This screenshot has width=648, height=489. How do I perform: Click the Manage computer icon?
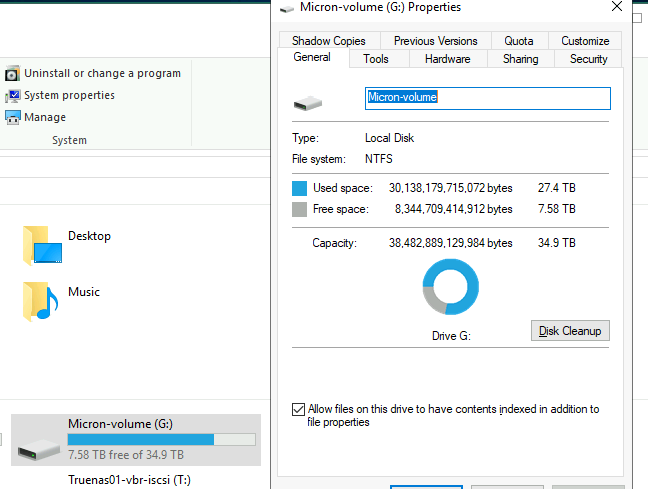pyautogui.click(x=12, y=118)
